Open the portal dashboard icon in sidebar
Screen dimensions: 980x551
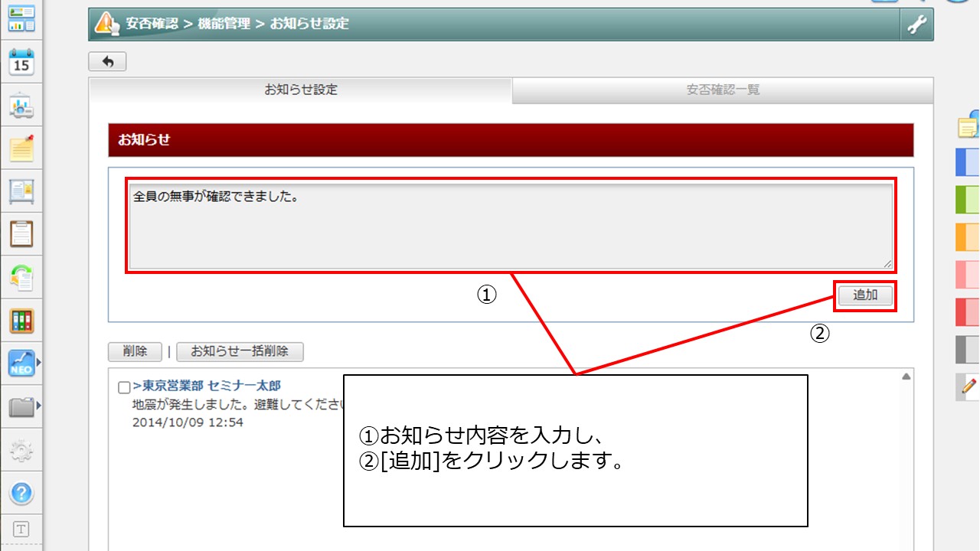pyautogui.click(x=21, y=19)
